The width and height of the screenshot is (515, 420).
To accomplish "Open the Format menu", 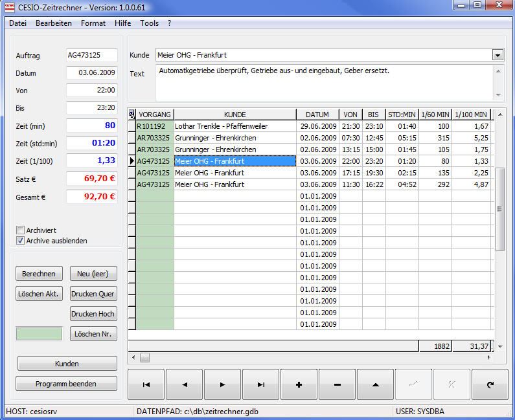I will click(93, 23).
